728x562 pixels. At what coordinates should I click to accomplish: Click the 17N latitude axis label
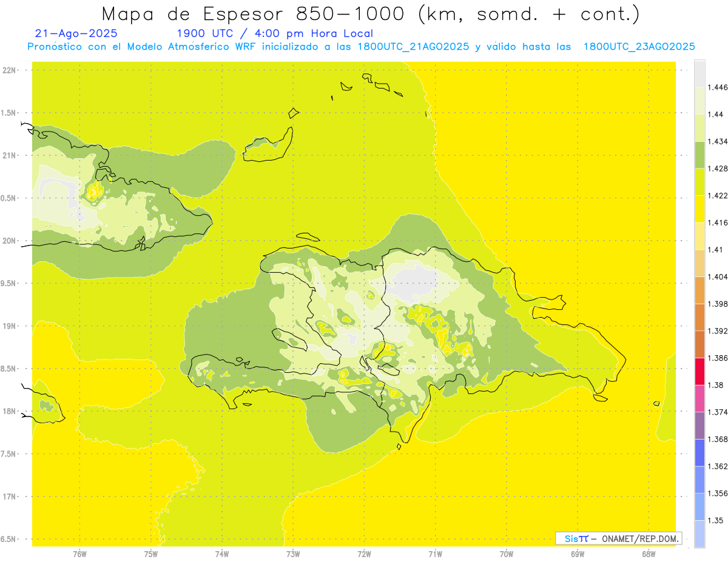click(8, 497)
